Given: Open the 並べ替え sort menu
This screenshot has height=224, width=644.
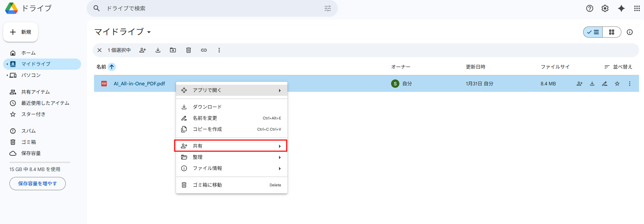Looking at the screenshot, I should pyautogui.click(x=618, y=67).
